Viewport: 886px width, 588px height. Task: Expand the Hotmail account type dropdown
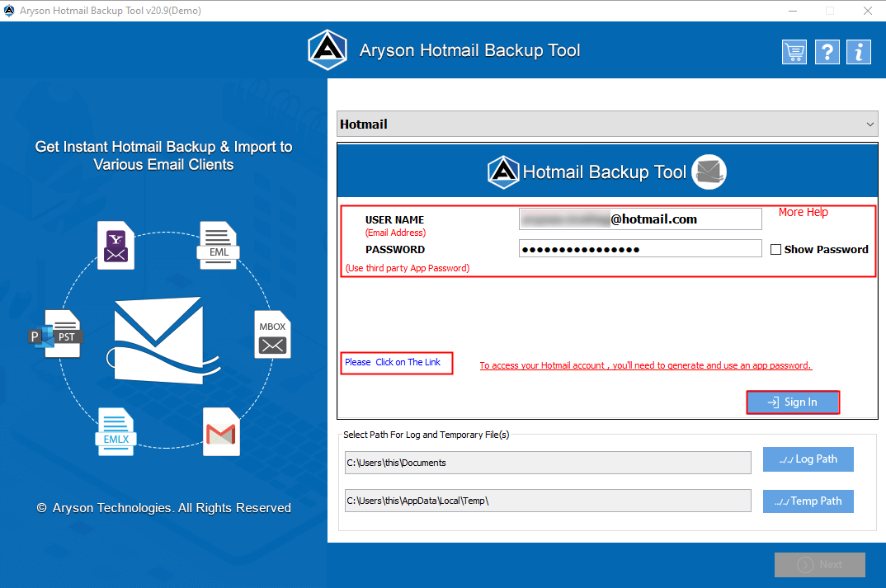tap(607, 124)
